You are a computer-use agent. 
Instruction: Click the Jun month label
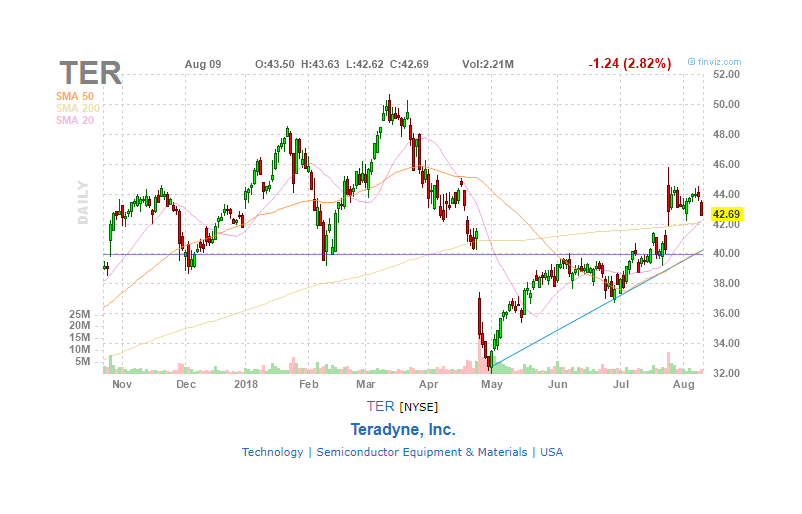click(558, 385)
